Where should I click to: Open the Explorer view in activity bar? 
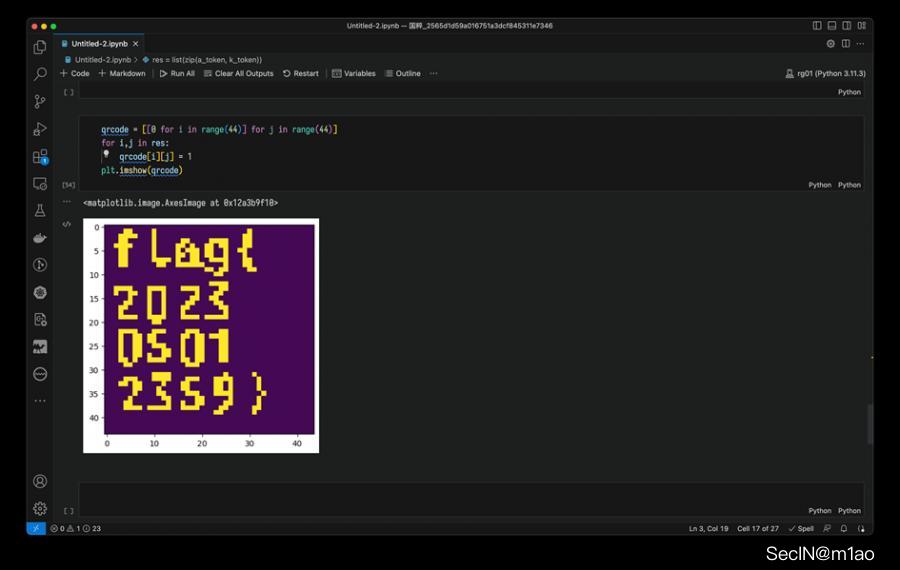[40, 47]
